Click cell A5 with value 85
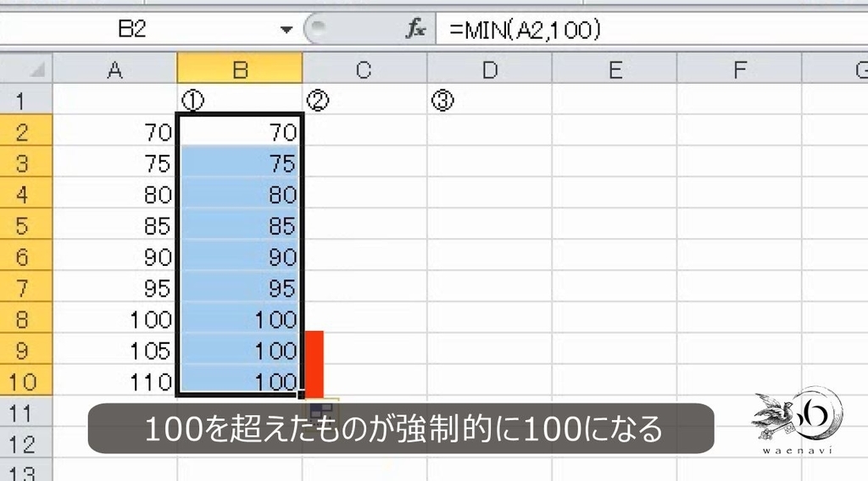Image resolution: width=868 pixels, height=481 pixels. (x=115, y=224)
